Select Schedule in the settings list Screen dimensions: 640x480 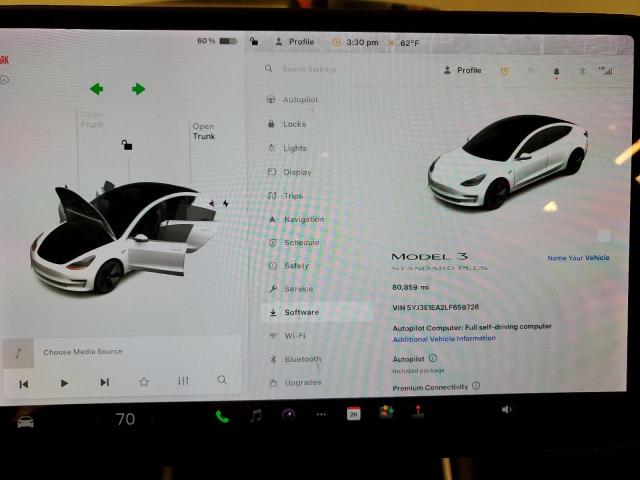pos(294,242)
